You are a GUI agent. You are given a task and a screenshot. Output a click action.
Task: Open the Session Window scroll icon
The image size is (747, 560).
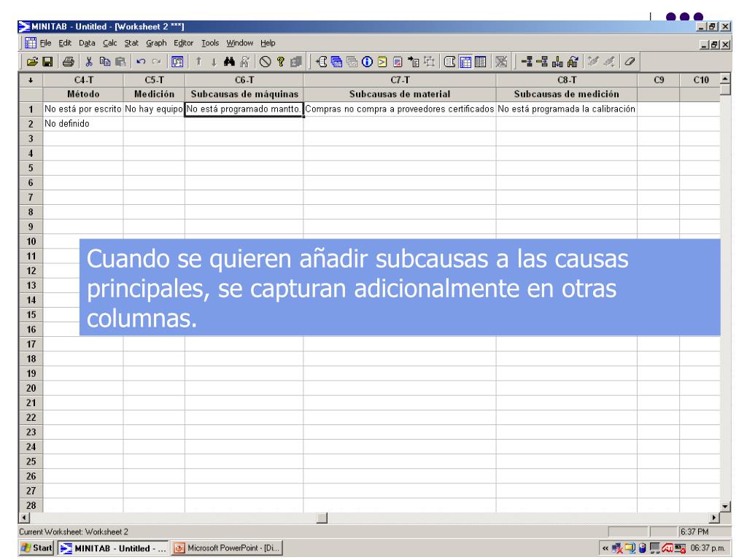322,61
